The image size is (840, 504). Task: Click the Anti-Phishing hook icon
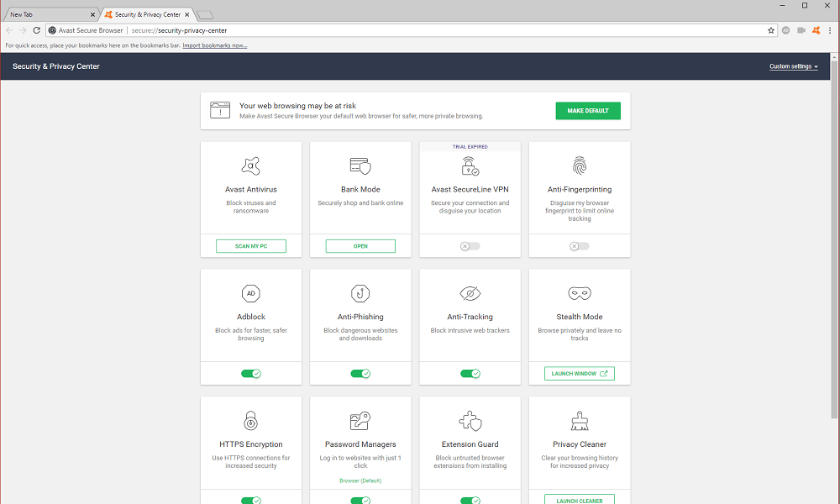360,293
